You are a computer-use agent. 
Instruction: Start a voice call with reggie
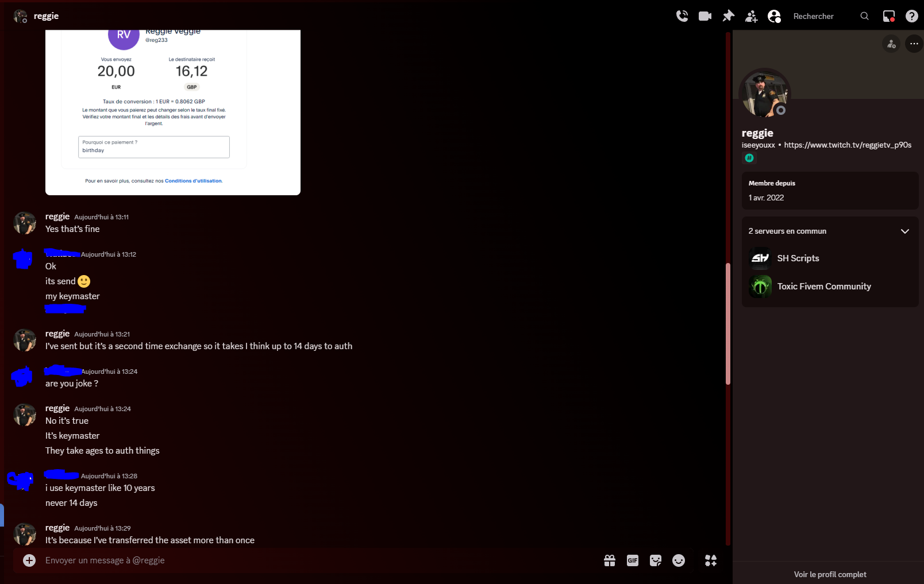[682, 16]
